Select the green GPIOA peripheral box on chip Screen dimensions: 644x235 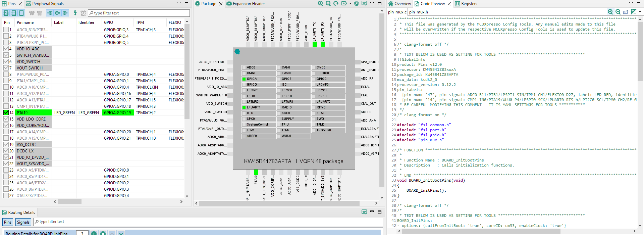258,79
